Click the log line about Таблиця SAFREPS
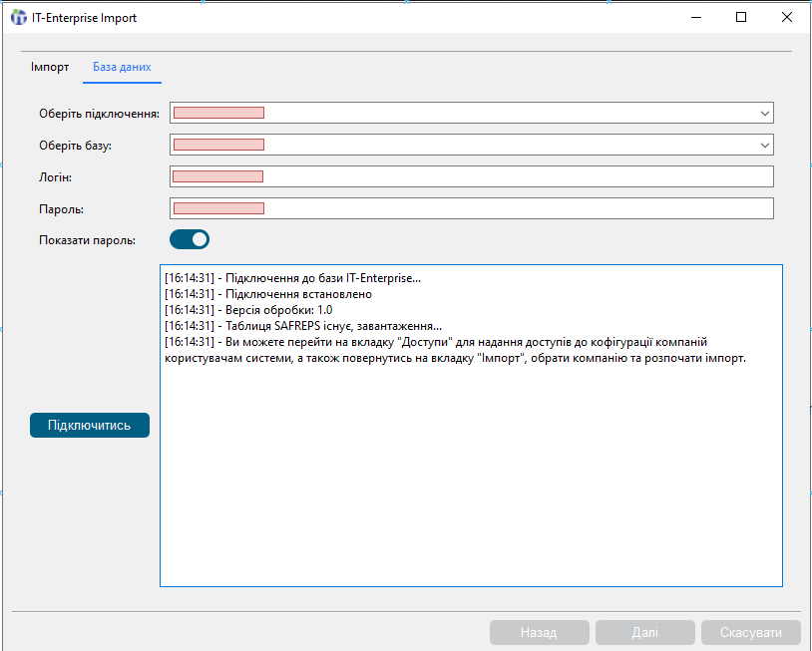Image resolution: width=812 pixels, height=651 pixels. [303, 327]
